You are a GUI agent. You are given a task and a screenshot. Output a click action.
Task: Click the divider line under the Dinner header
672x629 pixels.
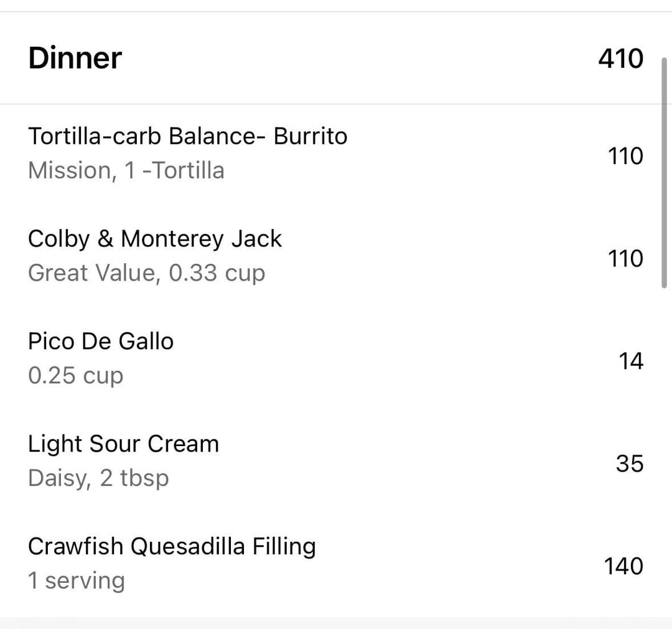pyautogui.click(x=336, y=104)
